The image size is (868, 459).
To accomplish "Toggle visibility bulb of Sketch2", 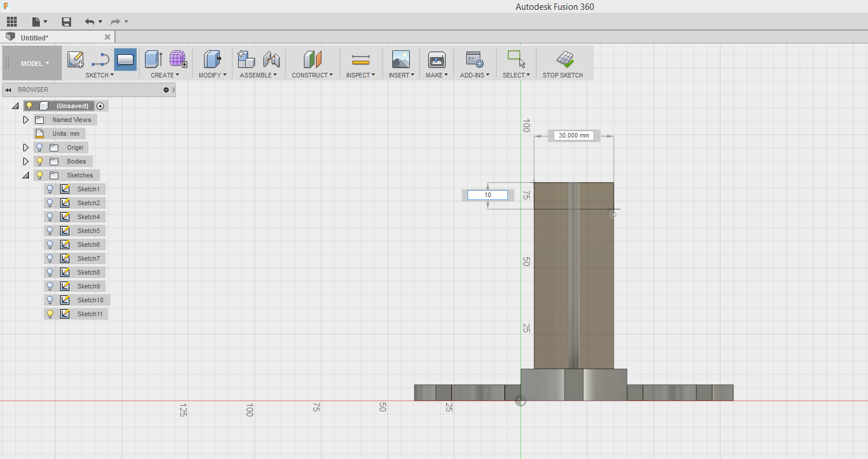I will click(x=50, y=203).
